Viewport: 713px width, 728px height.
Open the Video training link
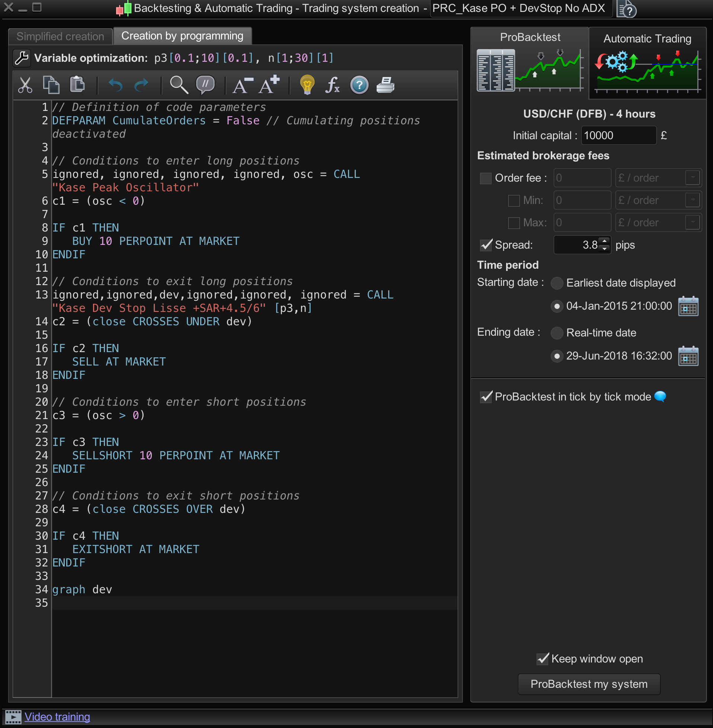(57, 717)
